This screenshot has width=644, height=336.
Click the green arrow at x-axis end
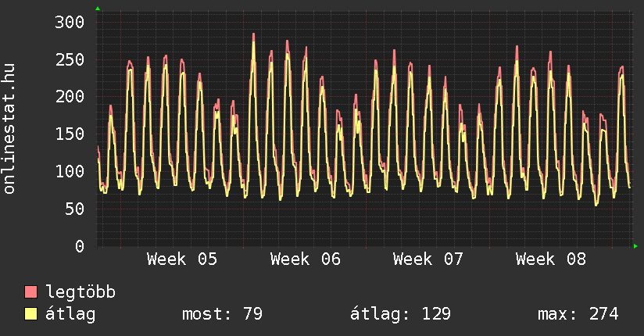coord(635,246)
